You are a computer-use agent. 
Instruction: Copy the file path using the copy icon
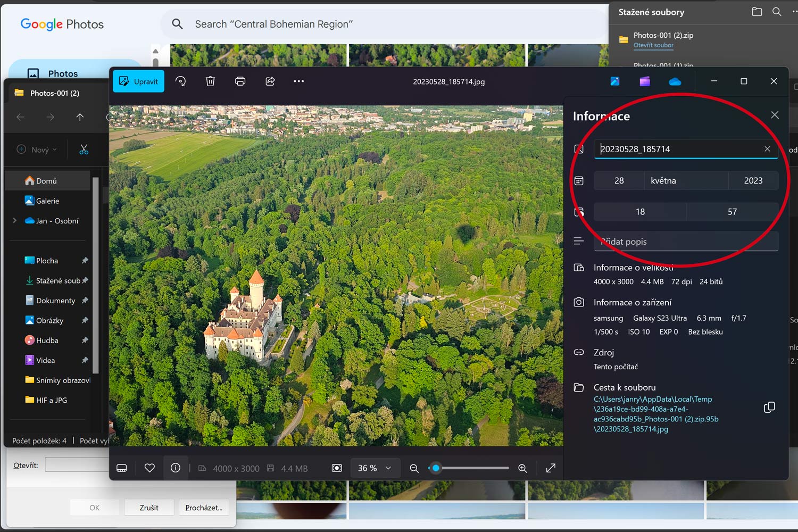pos(769,408)
